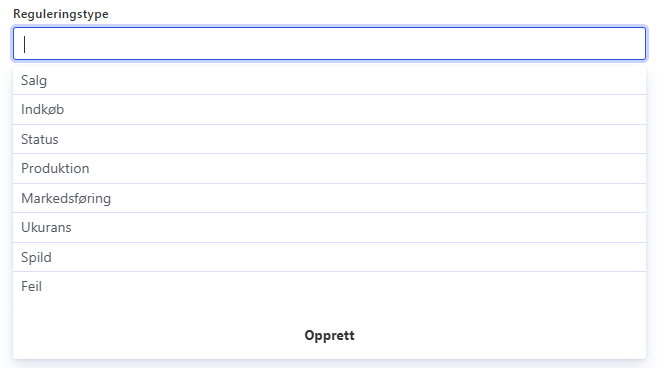Choose the Markedsføring option
Screen dimensions: 662x368
[x=329, y=198]
